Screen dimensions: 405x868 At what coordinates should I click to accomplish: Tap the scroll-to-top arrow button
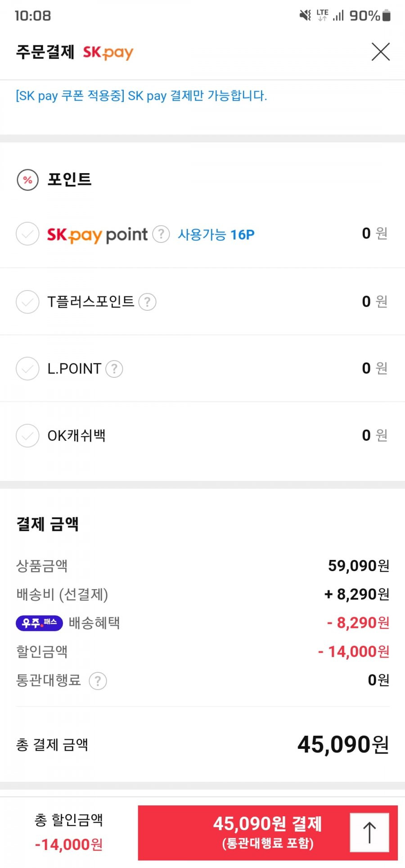[369, 832]
